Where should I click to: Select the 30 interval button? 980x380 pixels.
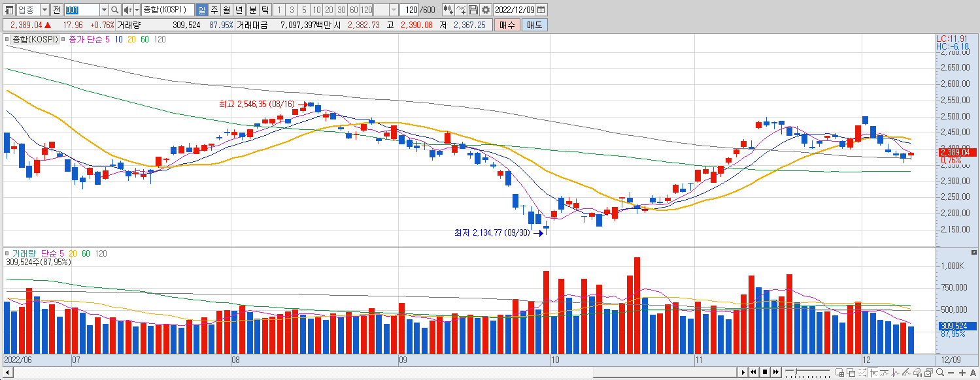(341, 10)
